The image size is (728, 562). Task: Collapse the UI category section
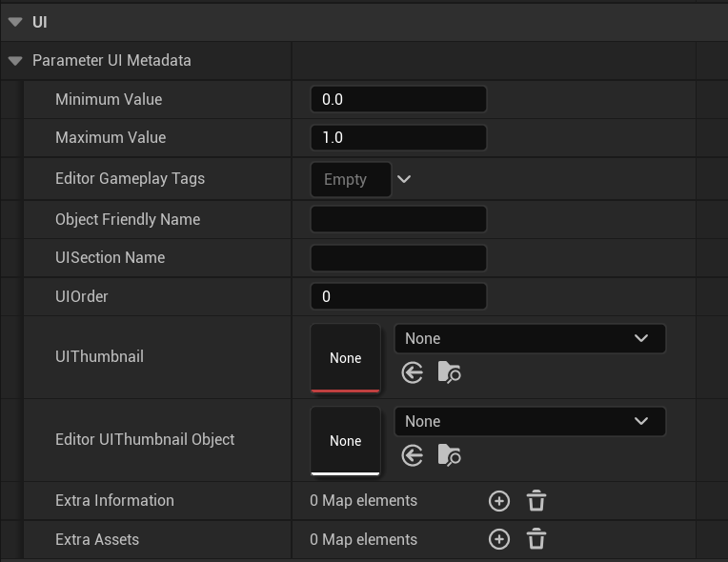[15, 22]
